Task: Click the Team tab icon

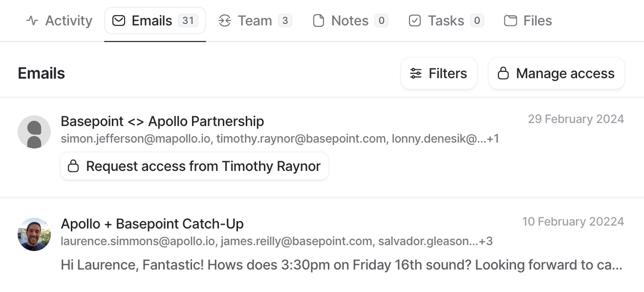Action: click(x=225, y=20)
